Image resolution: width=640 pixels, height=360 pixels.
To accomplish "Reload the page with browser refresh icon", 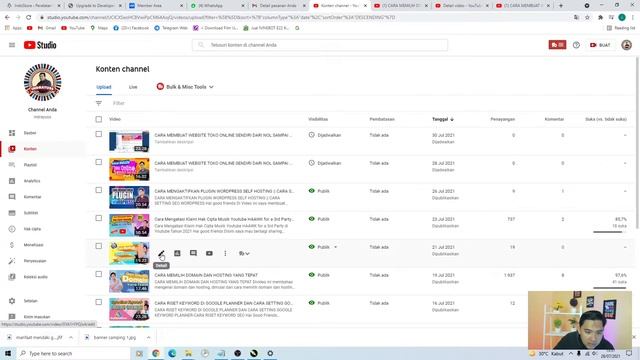I will click(28, 18).
